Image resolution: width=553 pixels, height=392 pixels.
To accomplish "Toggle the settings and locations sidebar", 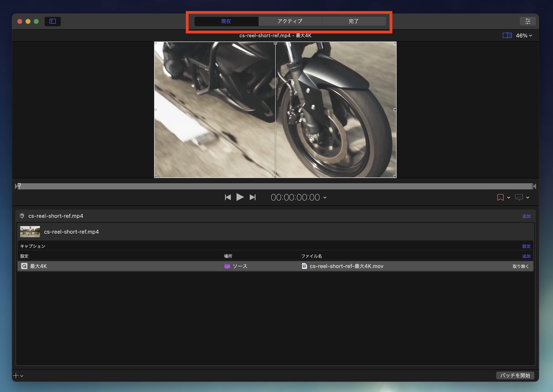I will [53, 21].
